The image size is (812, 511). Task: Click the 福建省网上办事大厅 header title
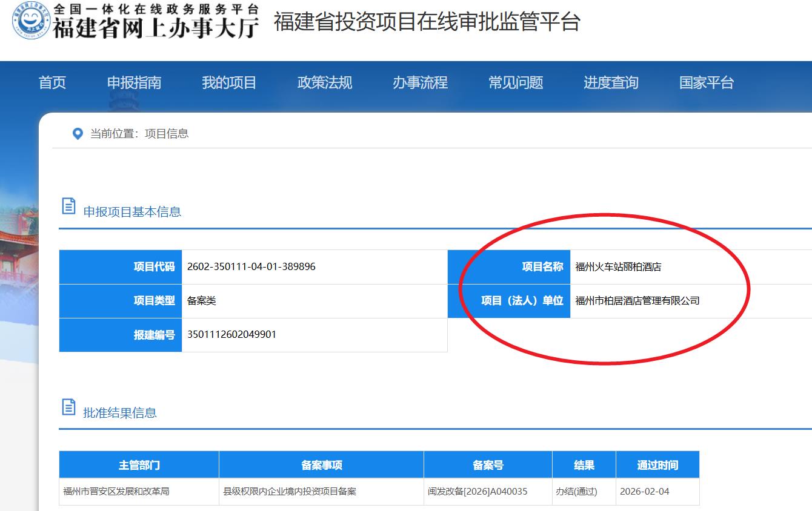click(156, 28)
